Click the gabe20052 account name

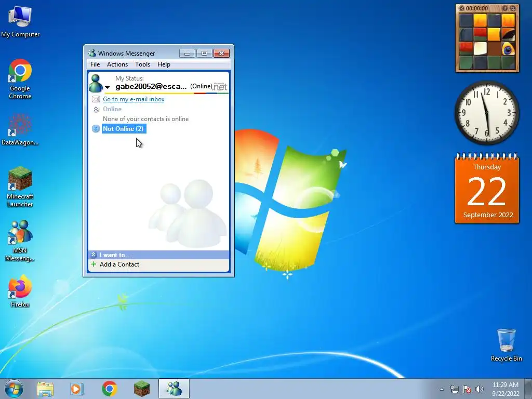click(x=151, y=87)
